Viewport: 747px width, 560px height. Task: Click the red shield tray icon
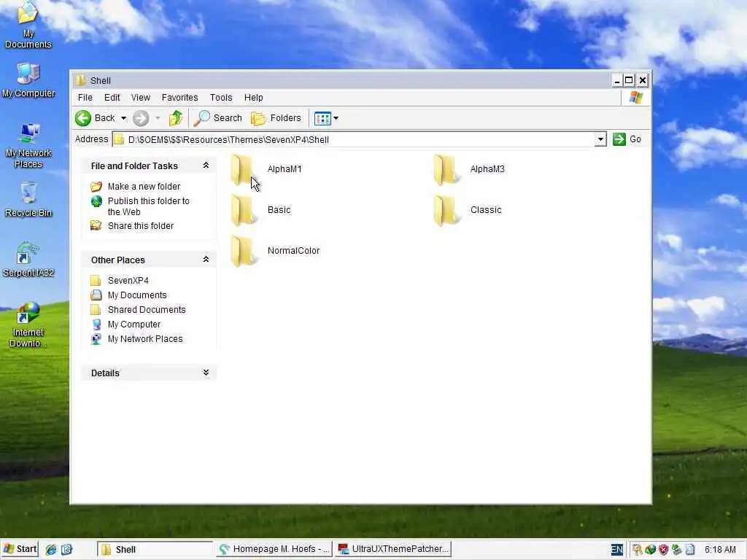coord(663,550)
